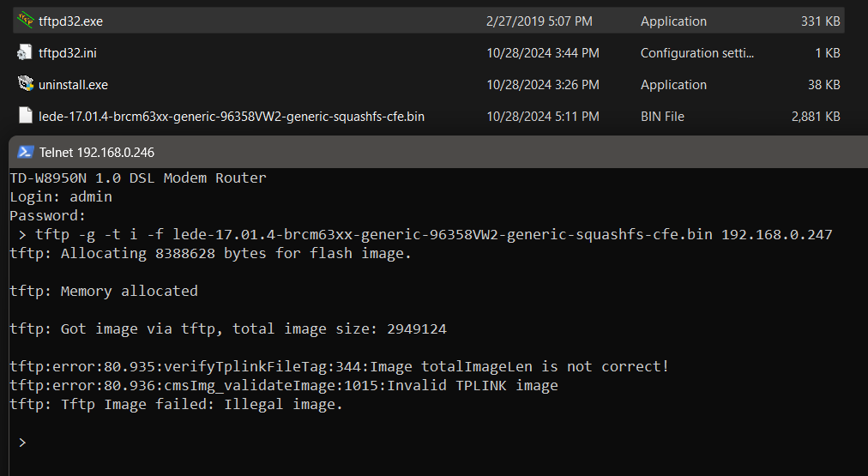Viewport: 868px width, 476px height.
Task: Select the tftpd32.ini file name
Action: point(68,52)
